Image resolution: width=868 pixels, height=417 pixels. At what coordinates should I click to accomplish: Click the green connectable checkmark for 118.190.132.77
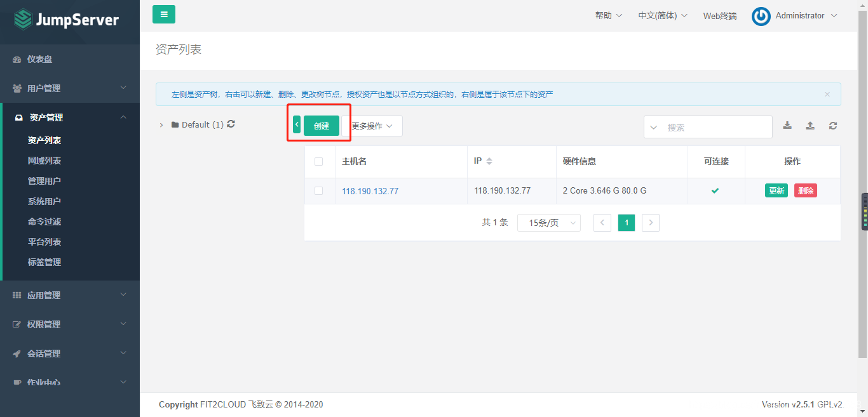(715, 190)
